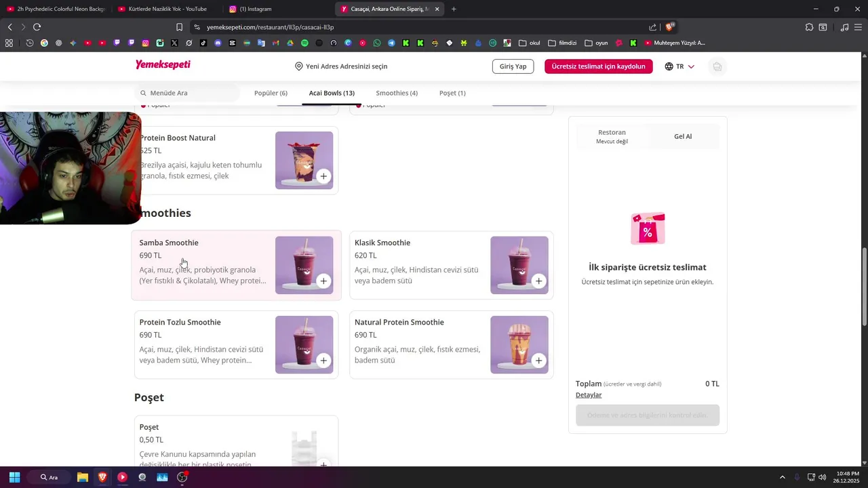Open the shopping cart icon in the header
Image resolution: width=868 pixels, height=488 pixels.
click(717, 66)
